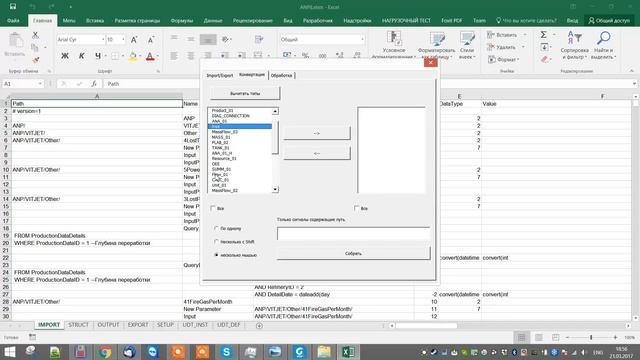The width and height of the screenshot is (640, 360).
Task: Click the zoom slider in the status bar
Action: tap(591, 337)
